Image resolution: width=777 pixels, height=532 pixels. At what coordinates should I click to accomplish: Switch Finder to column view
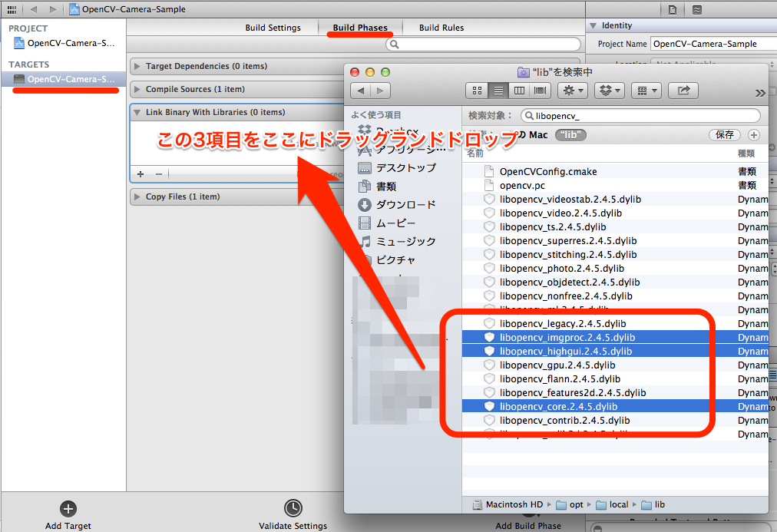519,91
